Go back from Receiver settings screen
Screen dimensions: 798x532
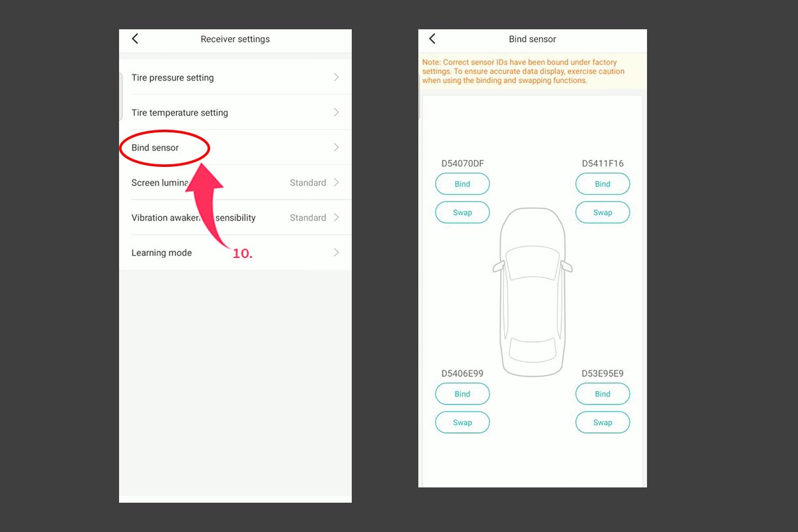[135, 39]
